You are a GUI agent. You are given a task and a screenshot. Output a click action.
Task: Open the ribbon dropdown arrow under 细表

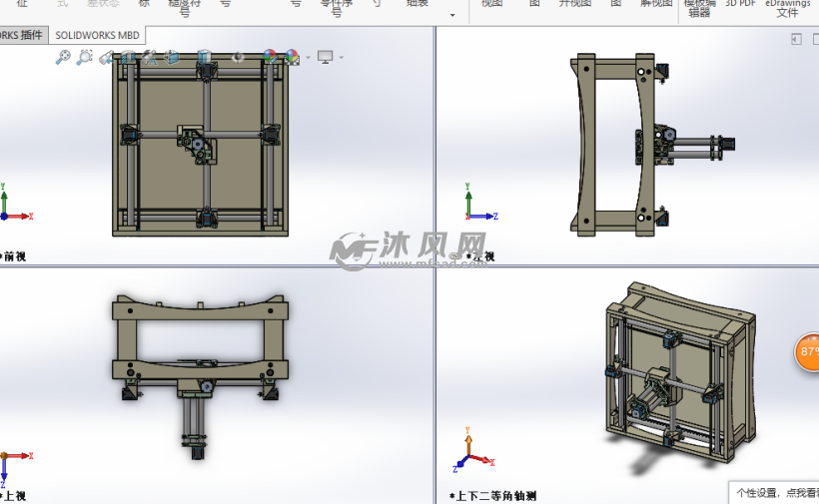(452, 15)
